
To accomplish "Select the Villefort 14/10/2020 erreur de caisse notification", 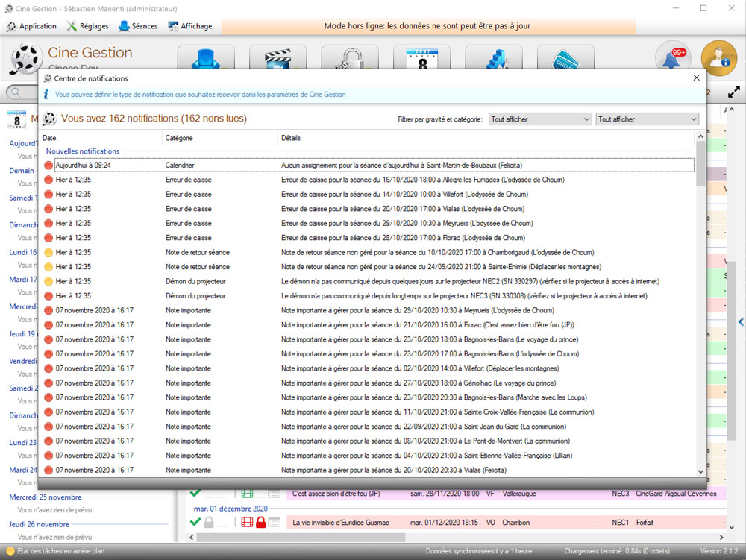I will [369, 195].
